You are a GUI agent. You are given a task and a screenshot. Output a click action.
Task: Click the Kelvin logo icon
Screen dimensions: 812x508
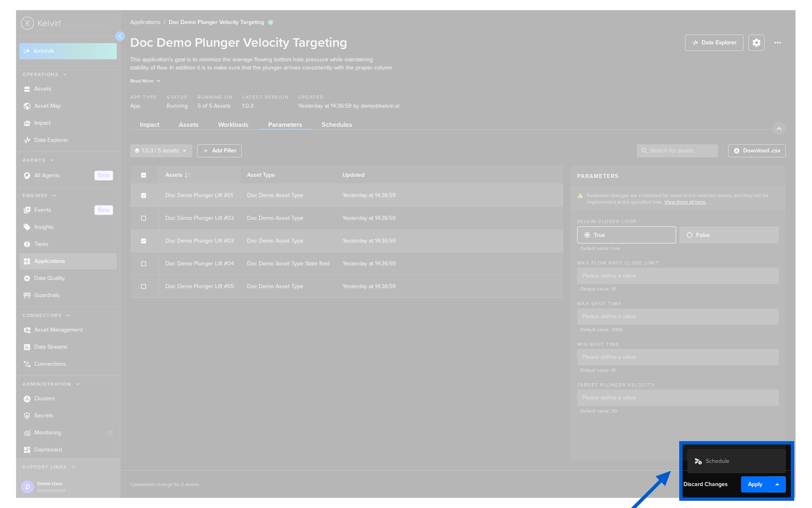[27, 23]
